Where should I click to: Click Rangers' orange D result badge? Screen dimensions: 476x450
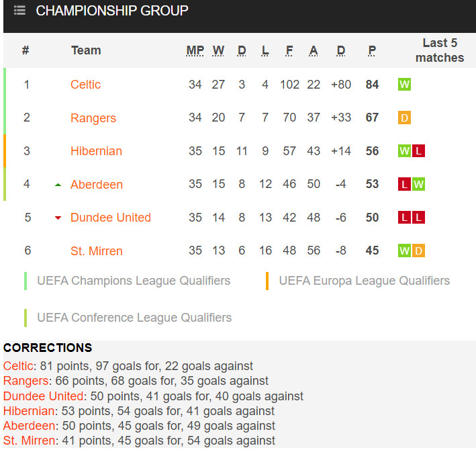[x=404, y=118]
